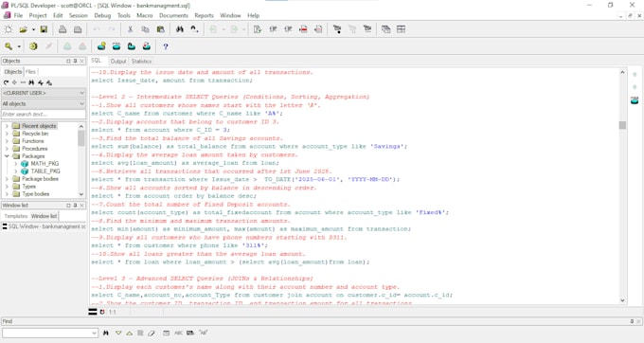This screenshot has height=343, width=644.
Task: Click the red stop icon in the SQL status bar
Action: tap(102, 312)
